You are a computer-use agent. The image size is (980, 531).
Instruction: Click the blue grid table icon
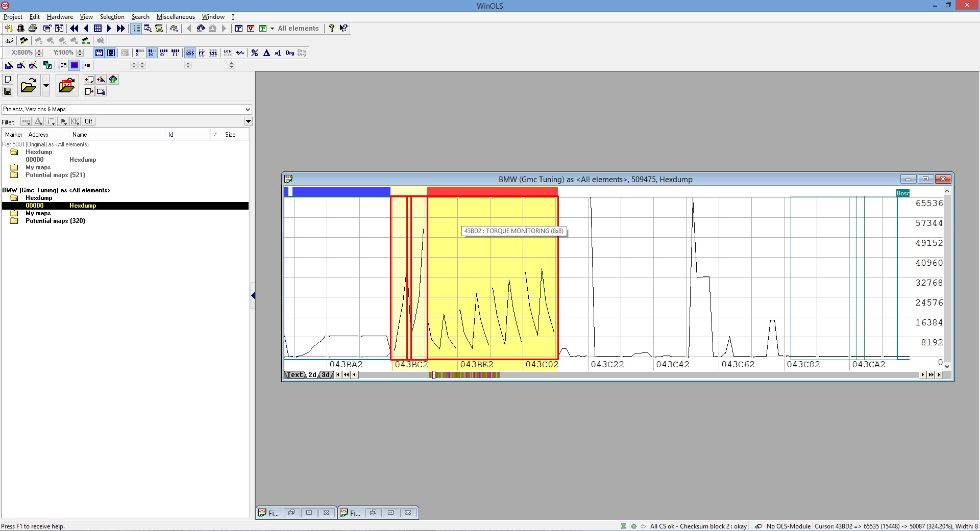[x=97, y=29]
